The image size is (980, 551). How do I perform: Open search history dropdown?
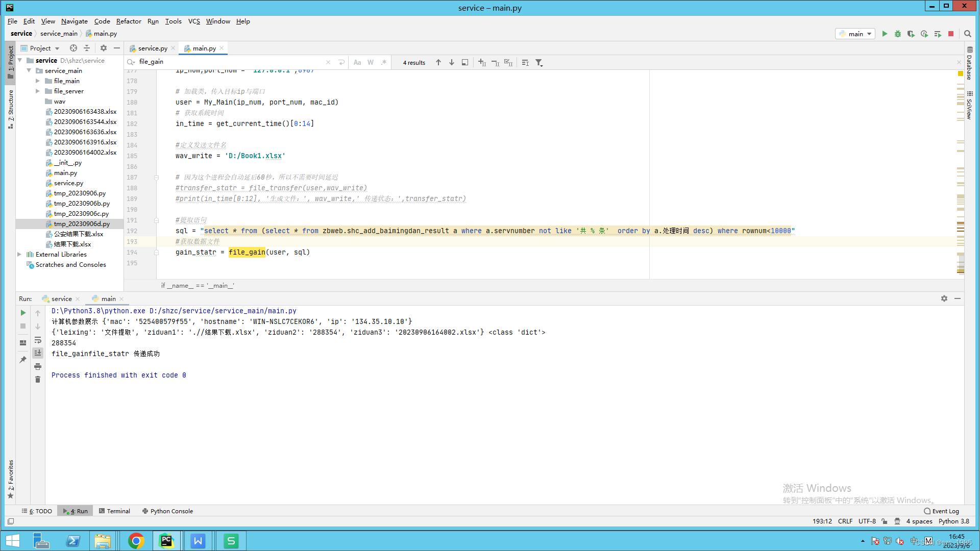pyautogui.click(x=131, y=62)
